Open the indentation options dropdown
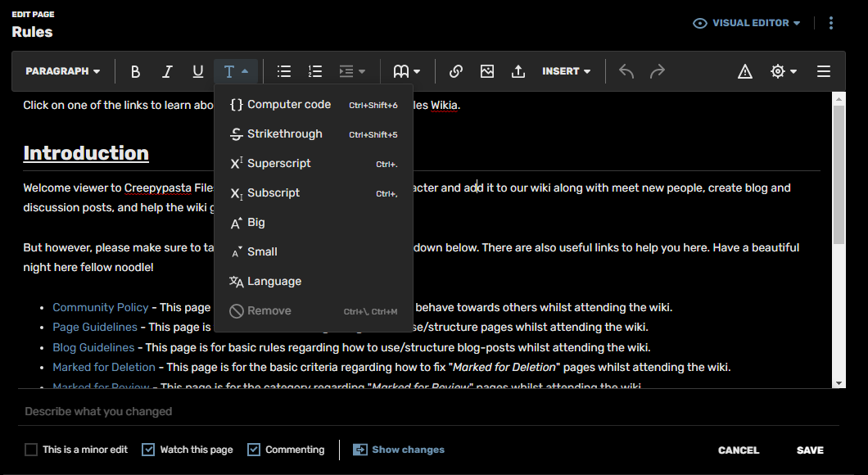 pyautogui.click(x=352, y=71)
